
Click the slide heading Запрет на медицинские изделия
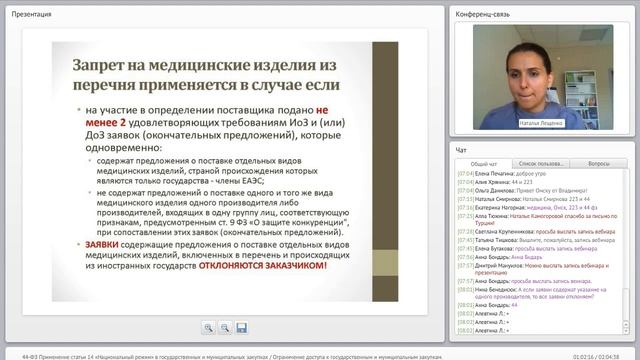click(x=206, y=75)
